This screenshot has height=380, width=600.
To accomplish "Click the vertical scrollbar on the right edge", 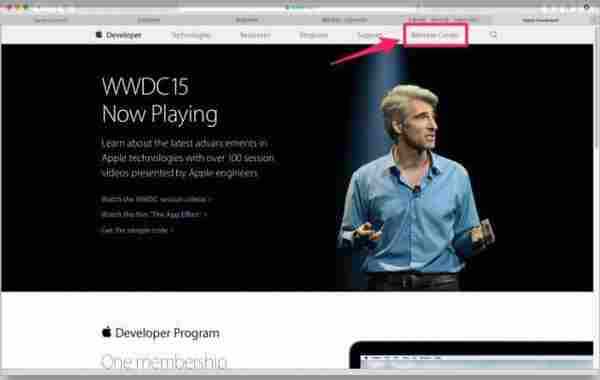I will click(597, 88).
